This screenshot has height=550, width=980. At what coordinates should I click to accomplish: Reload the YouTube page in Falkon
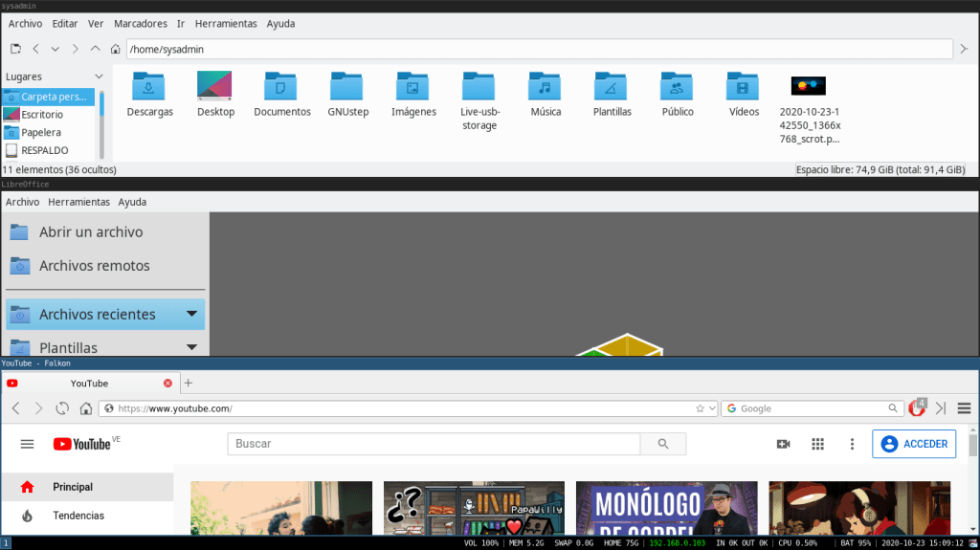pyautogui.click(x=62, y=408)
